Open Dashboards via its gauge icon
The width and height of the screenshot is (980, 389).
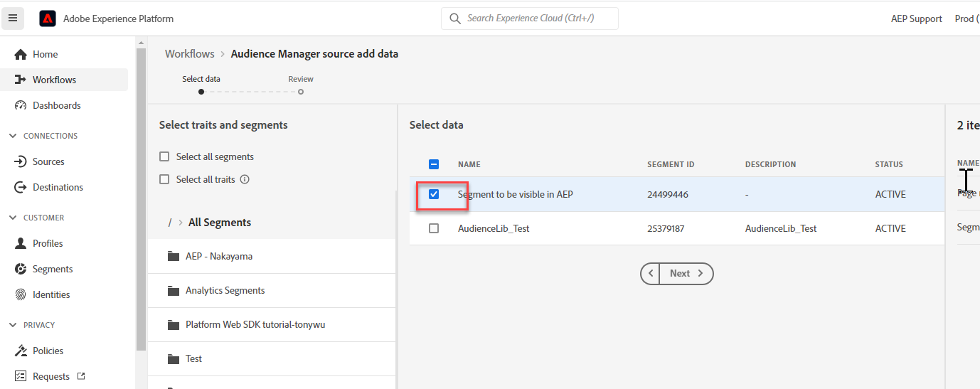[x=21, y=105]
